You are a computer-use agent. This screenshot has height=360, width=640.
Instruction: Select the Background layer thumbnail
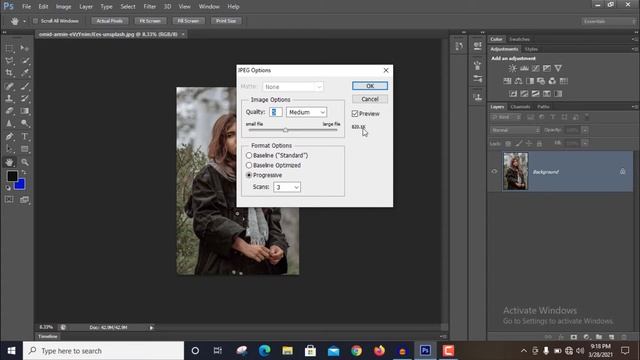click(515, 171)
